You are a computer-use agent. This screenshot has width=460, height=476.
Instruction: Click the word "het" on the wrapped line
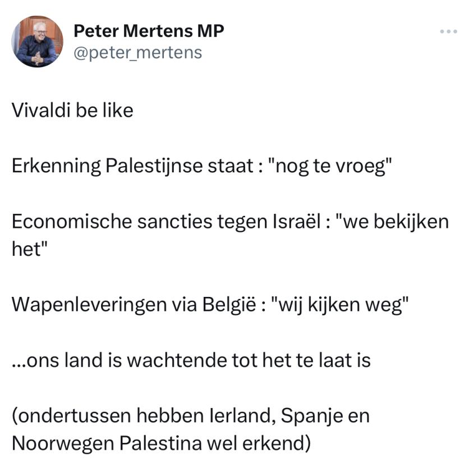(x=26, y=249)
